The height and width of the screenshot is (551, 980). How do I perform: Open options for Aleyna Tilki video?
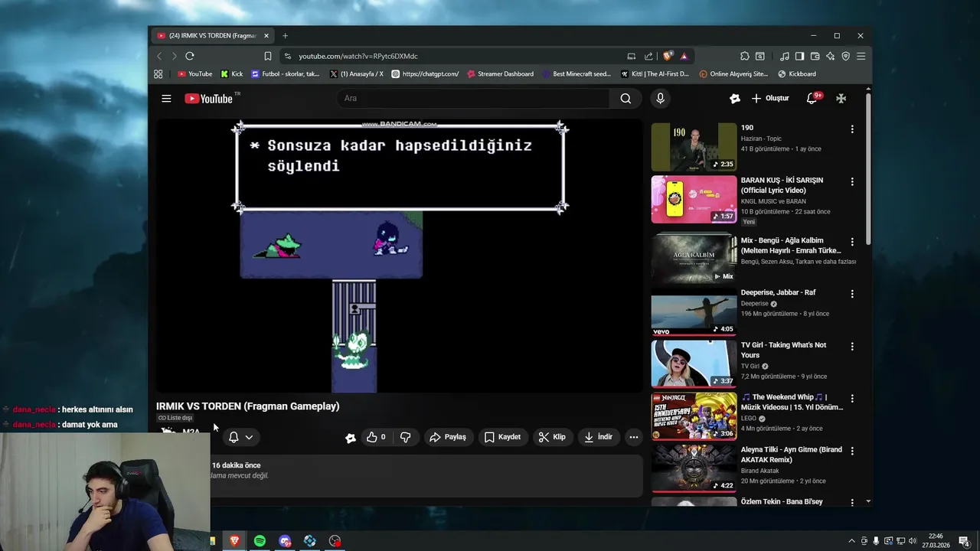852,451
